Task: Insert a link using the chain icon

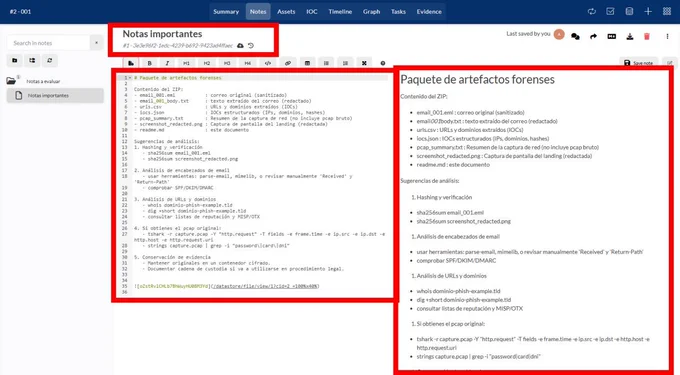Action: [x=288, y=63]
